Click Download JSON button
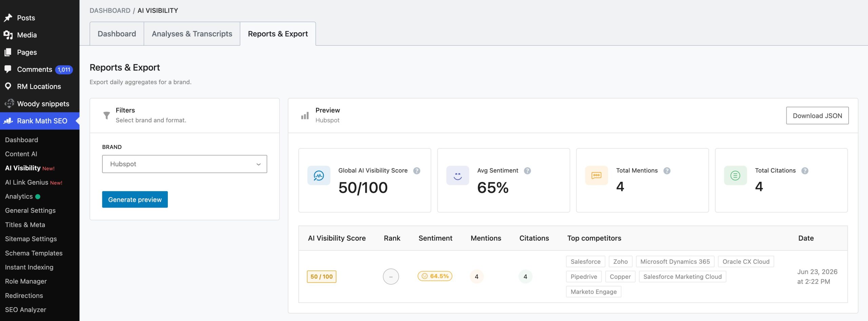Screen dimensions: 868x321 point(817,115)
